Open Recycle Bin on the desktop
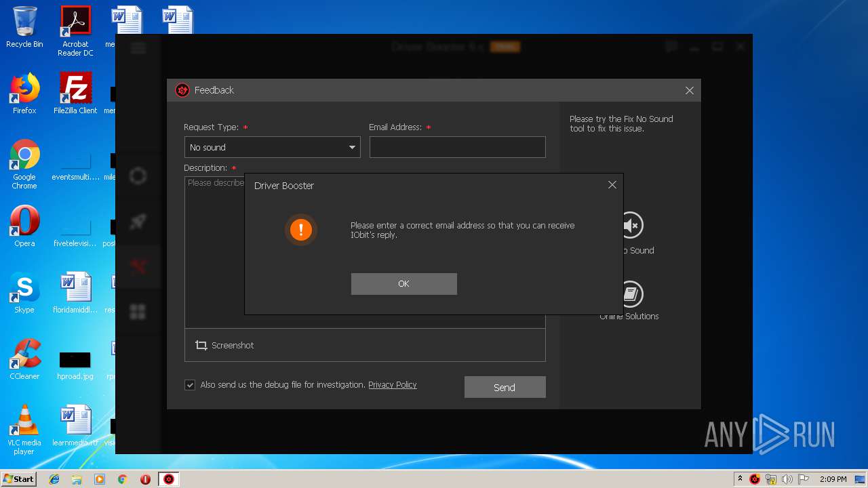 click(x=24, y=27)
